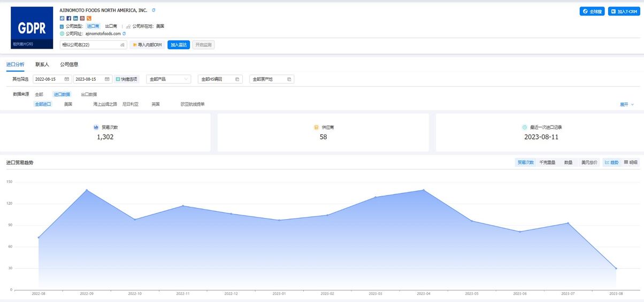This screenshot has height=302, width=644.
Task: Show chart by 数量
Action: tap(569, 162)
